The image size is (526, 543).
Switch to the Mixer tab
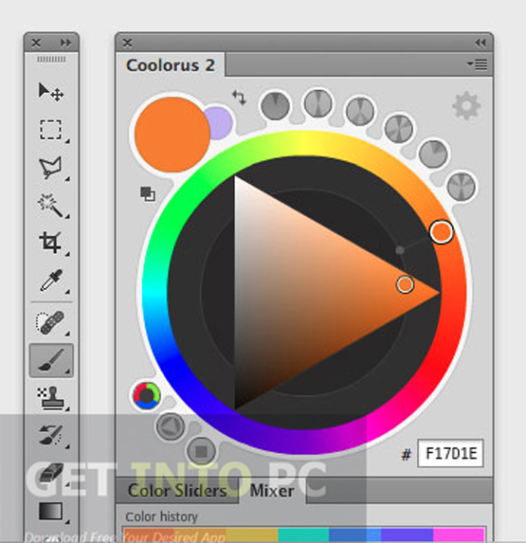pyautogui.click(x=272, y=490)
